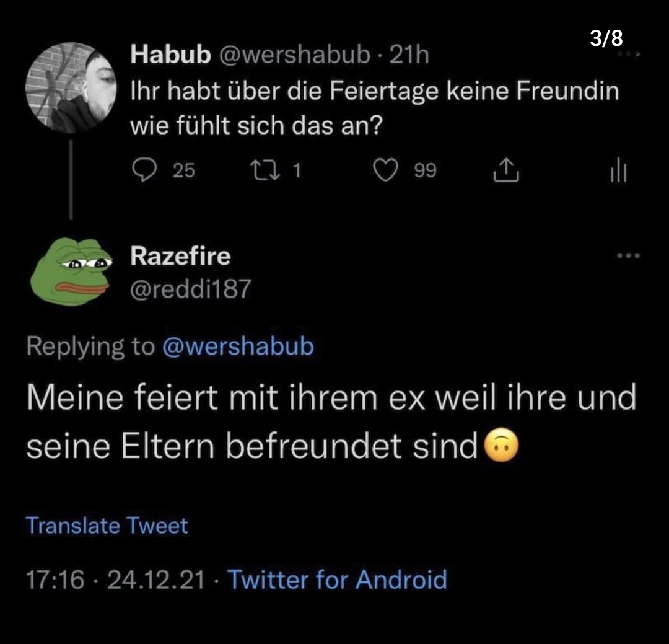669x644 pixels.
Task: Open Habub's profile picture
Action: click(70, 87)
